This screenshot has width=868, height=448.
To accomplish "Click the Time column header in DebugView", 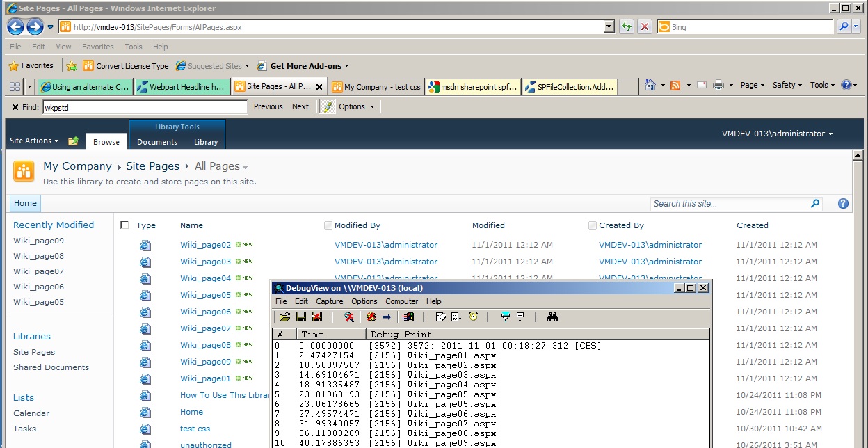I will pos(331,335).
